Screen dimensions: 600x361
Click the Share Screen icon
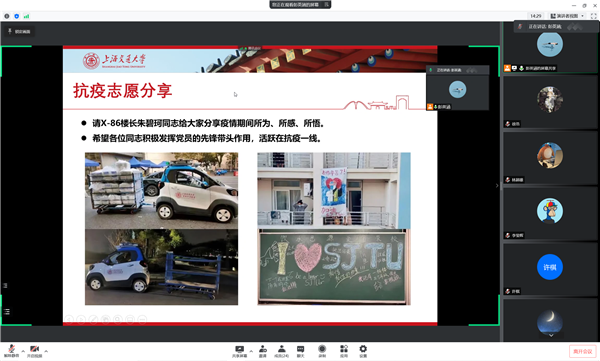[240, 351]
